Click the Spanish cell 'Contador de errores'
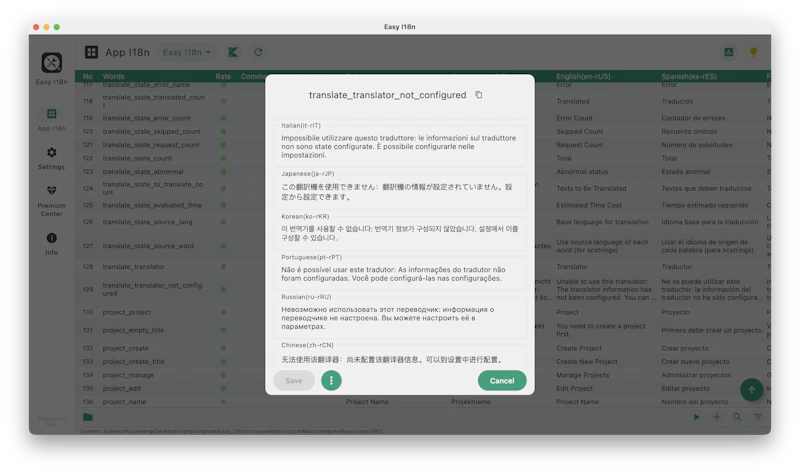This screenshot has width=800, height=473. (x=693, y=118)
